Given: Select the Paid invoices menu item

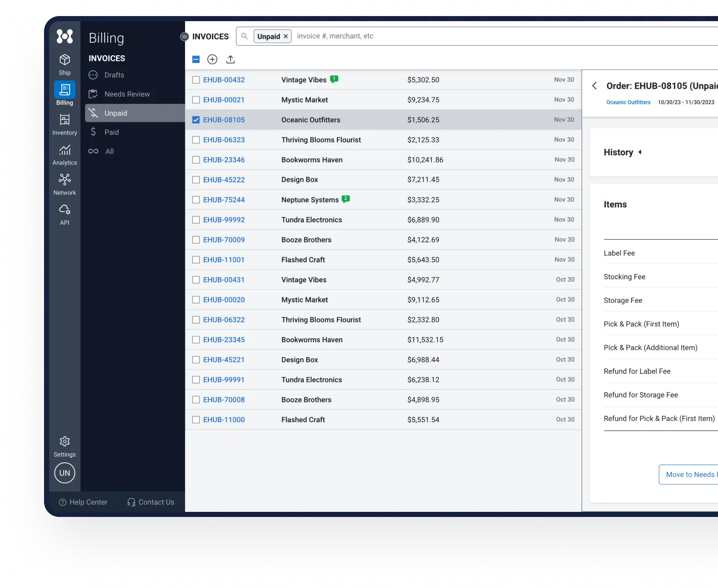Looking at the screenshot, I should click(112, 132).
